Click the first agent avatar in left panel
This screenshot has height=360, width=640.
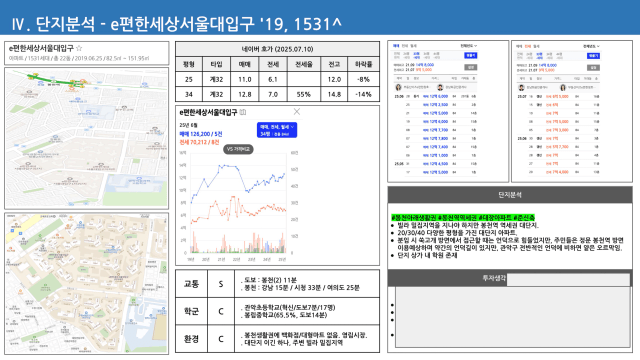(398, 87)
